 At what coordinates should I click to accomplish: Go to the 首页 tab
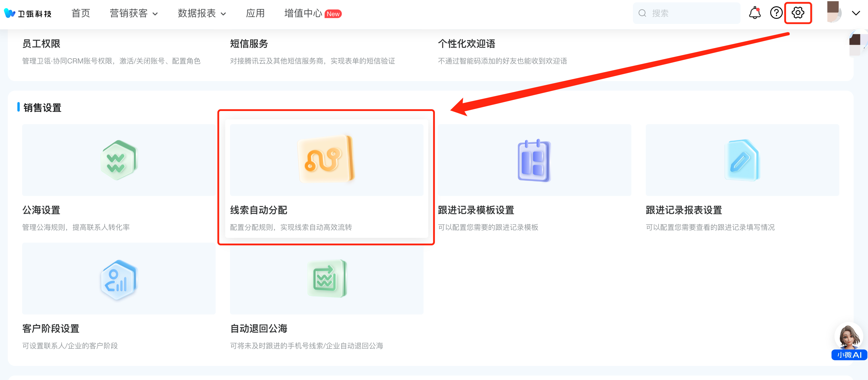point(81,13)
